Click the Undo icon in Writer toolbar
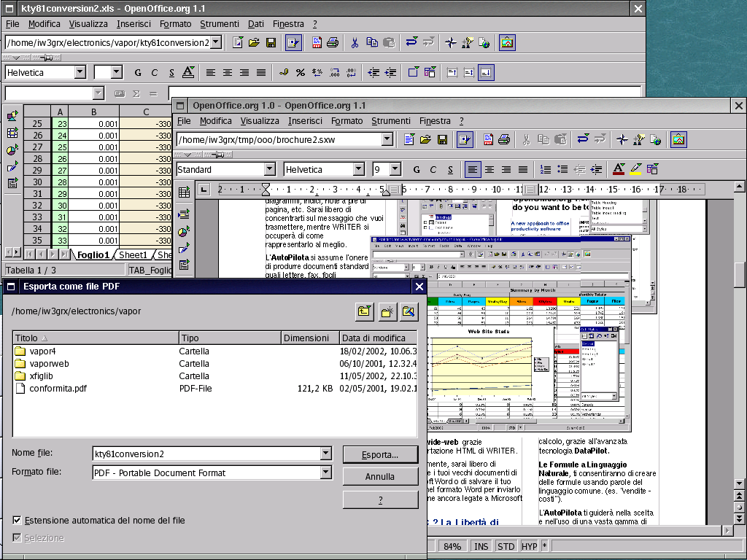This screenshot has height=560, width=747. [x=583, y=139]
